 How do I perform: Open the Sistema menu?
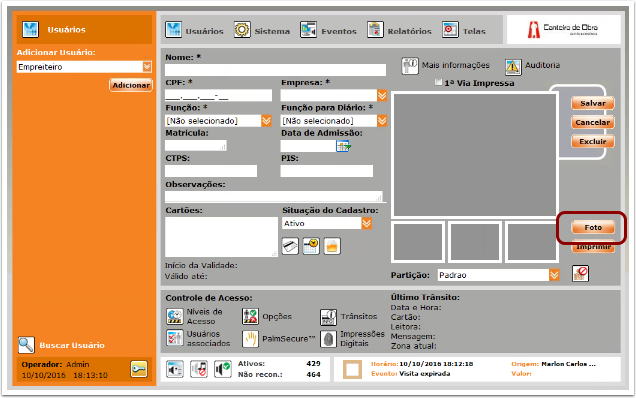click(262, 30)
